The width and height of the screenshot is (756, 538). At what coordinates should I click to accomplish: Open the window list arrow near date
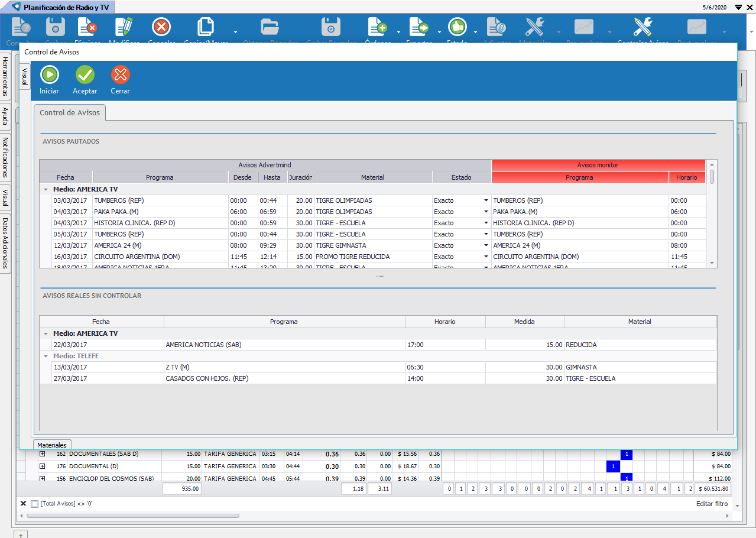pos(738,7)
